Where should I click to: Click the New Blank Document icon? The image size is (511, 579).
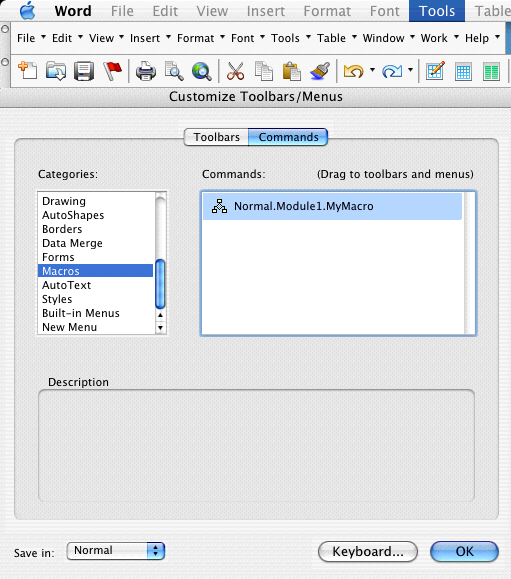pyautogui.click(x=28, y=71)
